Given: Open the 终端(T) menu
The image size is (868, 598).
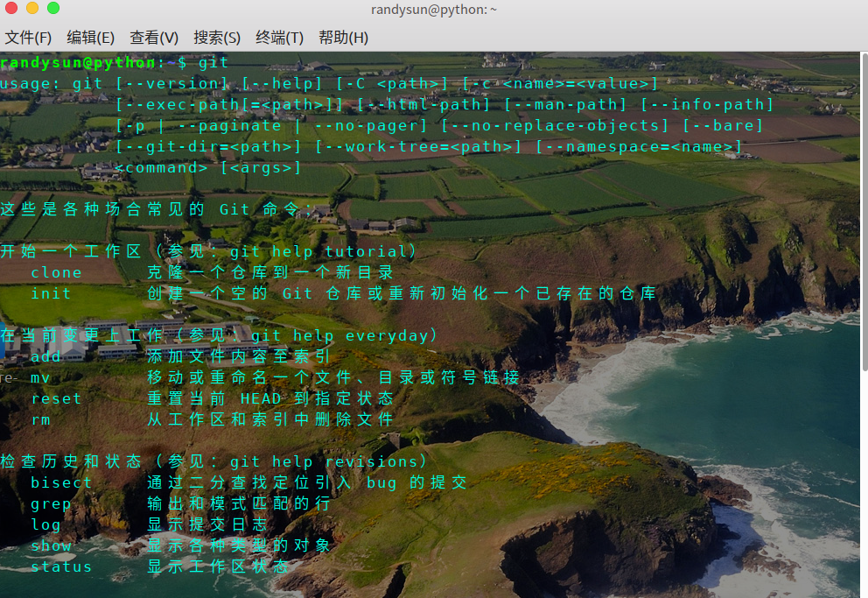Looking at the screenshot, I should tap(280, 38).
